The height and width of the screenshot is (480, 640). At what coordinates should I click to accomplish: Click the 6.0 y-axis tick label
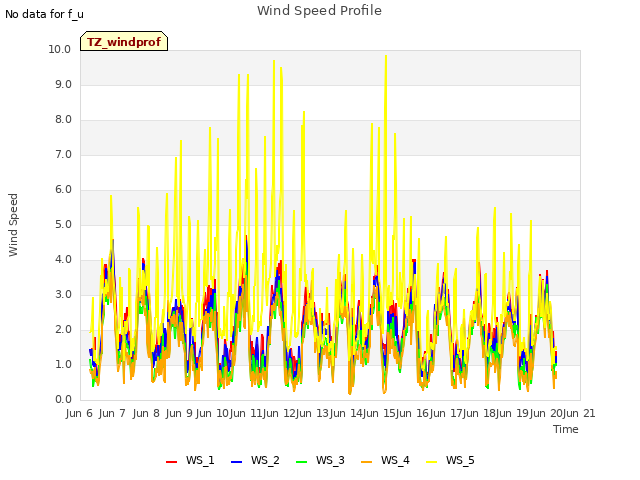pos(63,190)
